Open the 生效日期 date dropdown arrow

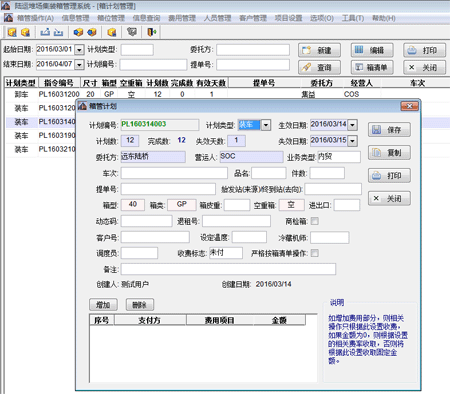pos(353,125)
